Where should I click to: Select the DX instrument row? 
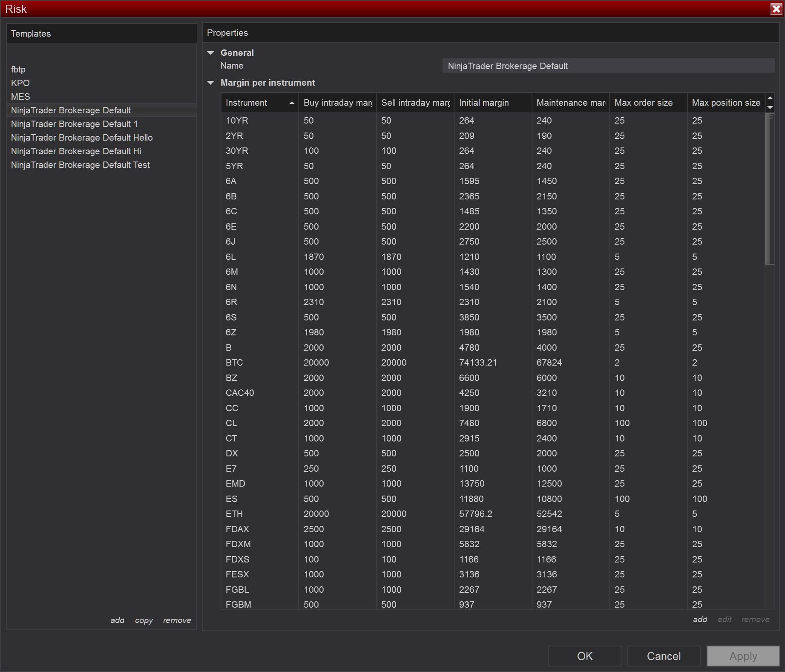pos(493,453)
